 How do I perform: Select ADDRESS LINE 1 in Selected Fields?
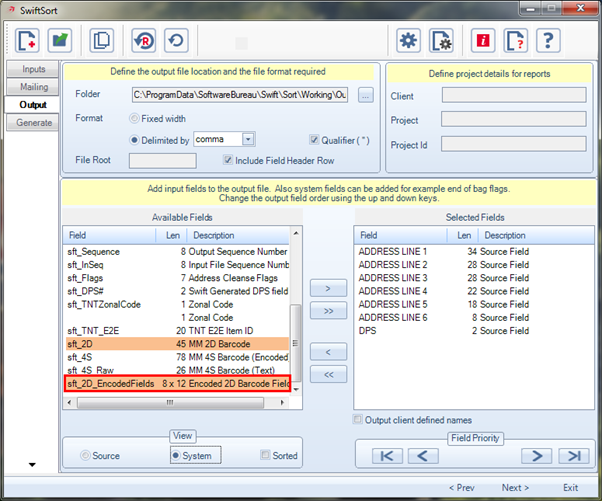click(474, 252)
